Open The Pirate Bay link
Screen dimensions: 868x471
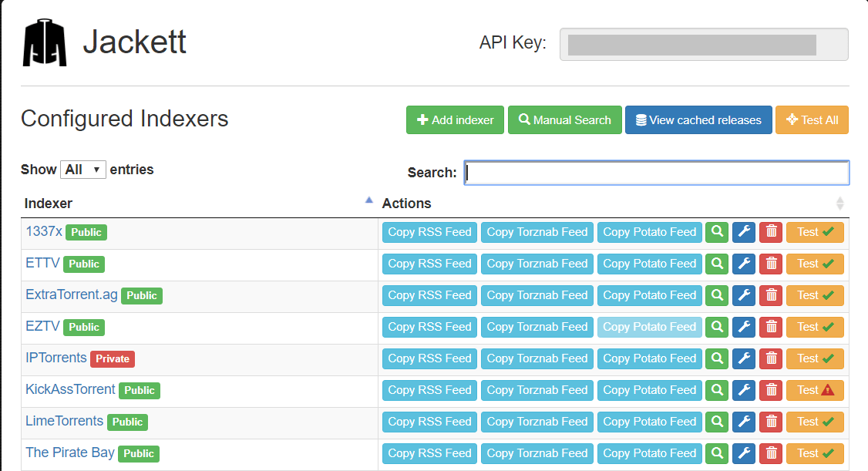point(69,452)
